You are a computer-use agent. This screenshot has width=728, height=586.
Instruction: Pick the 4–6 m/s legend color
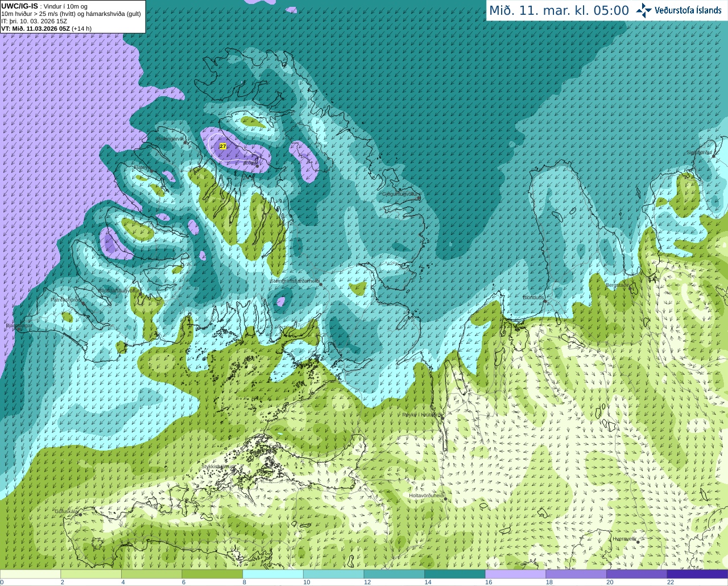(151, 574)
